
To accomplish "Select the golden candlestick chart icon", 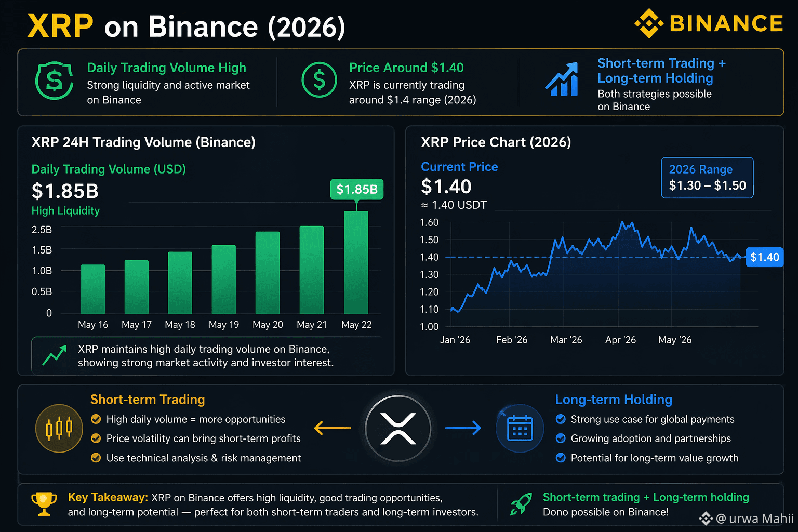I will (x=59, y=428).
